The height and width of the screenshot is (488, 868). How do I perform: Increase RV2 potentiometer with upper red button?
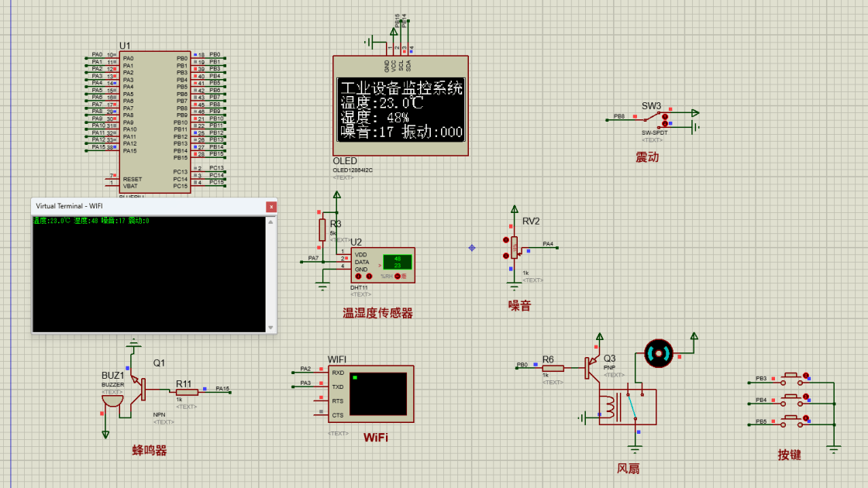(508, 239)
